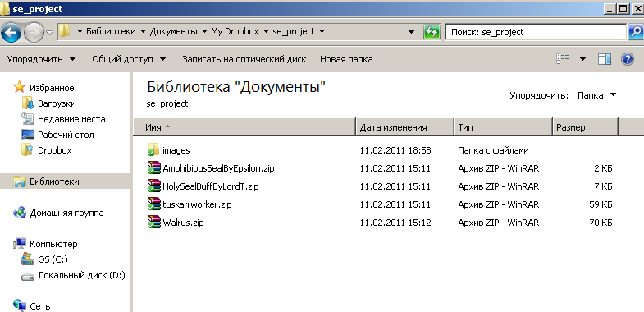644x312 pixels.
Task: Click se_project in the address bar
Action: pos(294,32)
